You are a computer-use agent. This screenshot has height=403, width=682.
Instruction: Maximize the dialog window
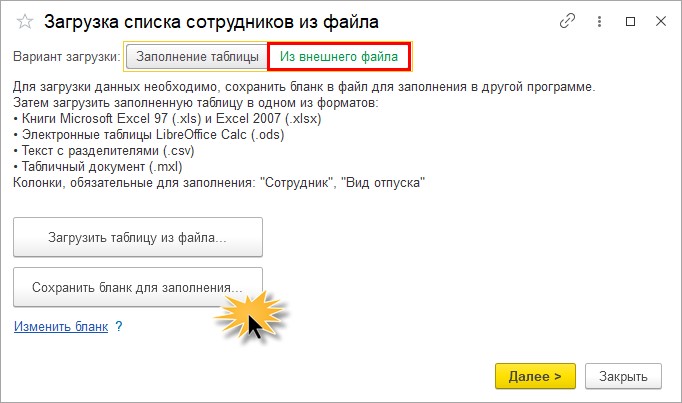tap(630, 21)
